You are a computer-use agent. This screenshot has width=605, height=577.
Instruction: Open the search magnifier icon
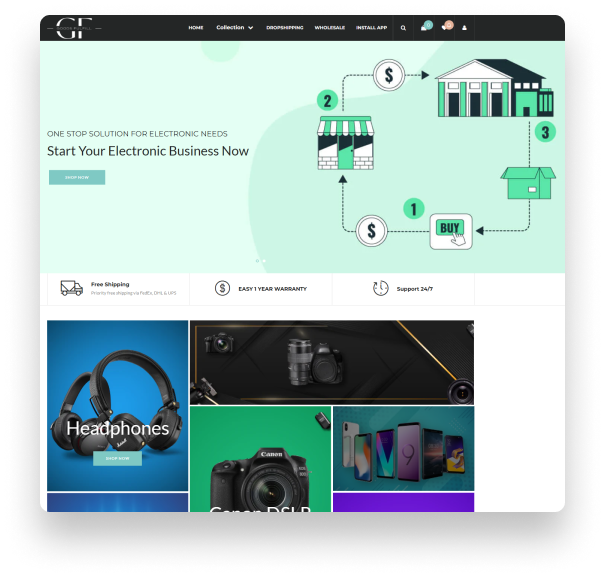403,28
